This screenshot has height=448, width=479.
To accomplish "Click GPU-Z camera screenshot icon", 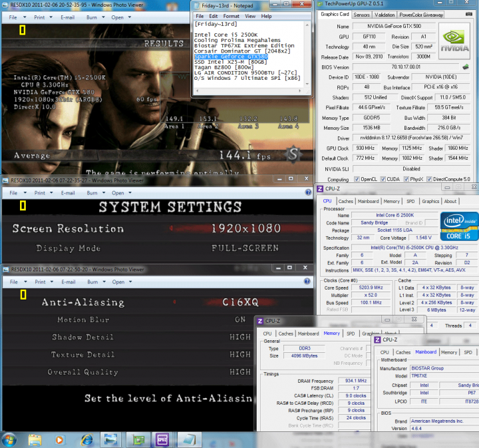I will click(x=468, y=14).
